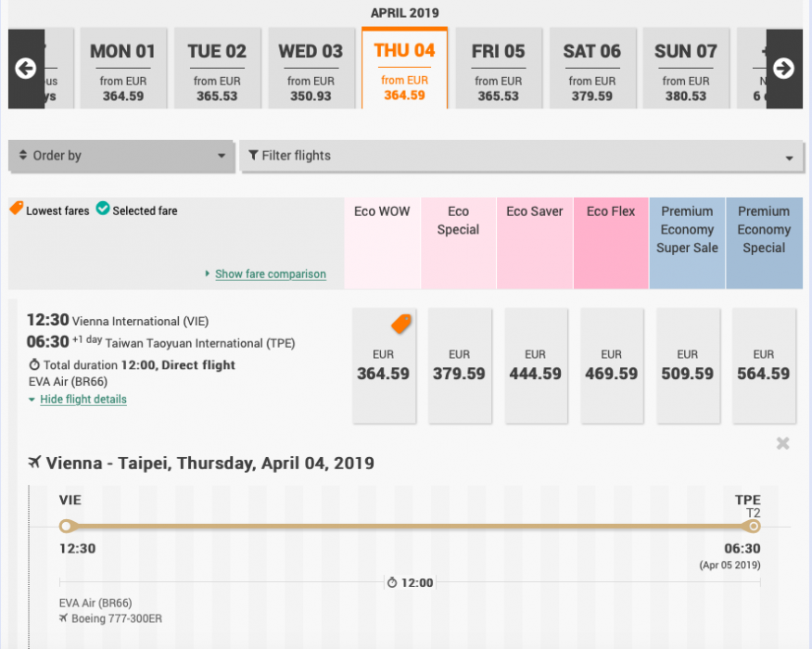
Task: Open the Show fare comparison link
Action: (x=270, y=274)
